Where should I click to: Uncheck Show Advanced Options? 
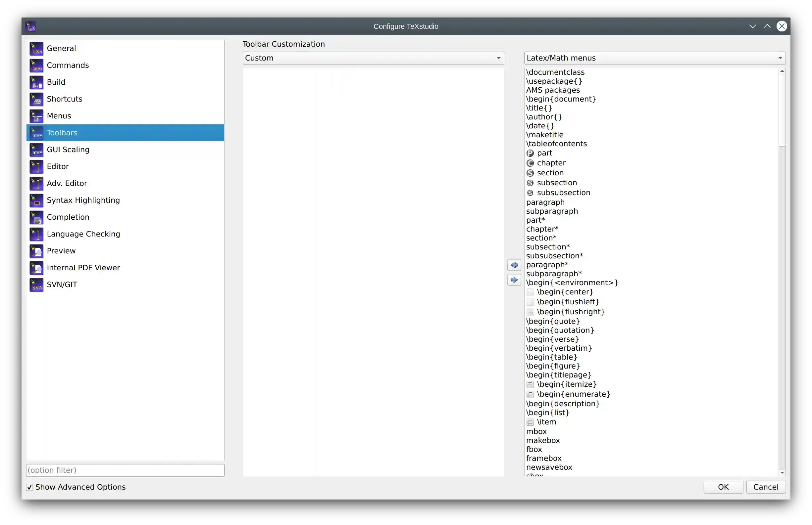(x=29, y=487)
